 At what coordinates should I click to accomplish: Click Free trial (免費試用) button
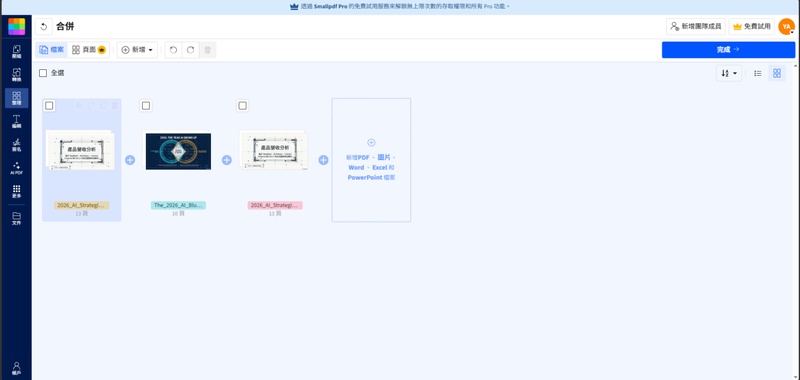(751, 27)
